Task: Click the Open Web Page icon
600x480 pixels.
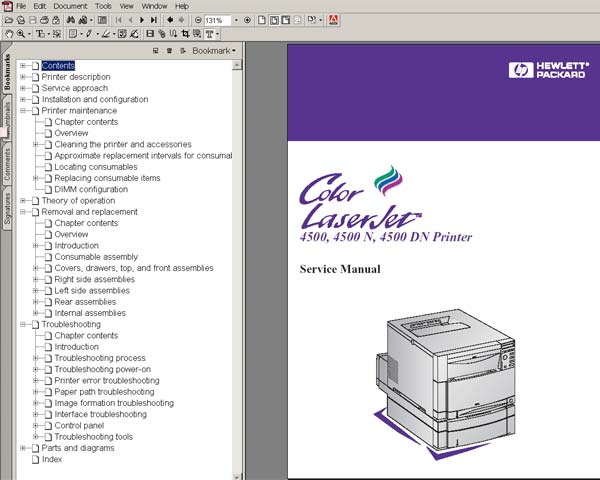Action: [x=21, y=20]
